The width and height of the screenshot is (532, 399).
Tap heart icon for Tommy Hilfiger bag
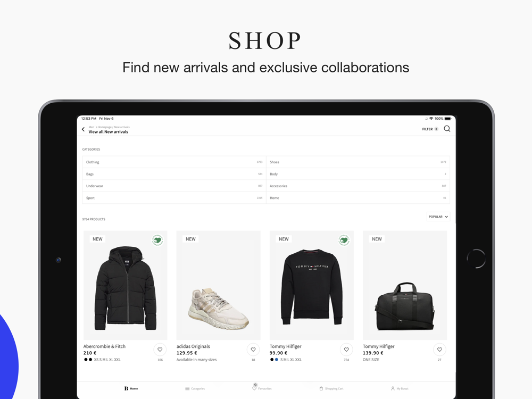439,350
